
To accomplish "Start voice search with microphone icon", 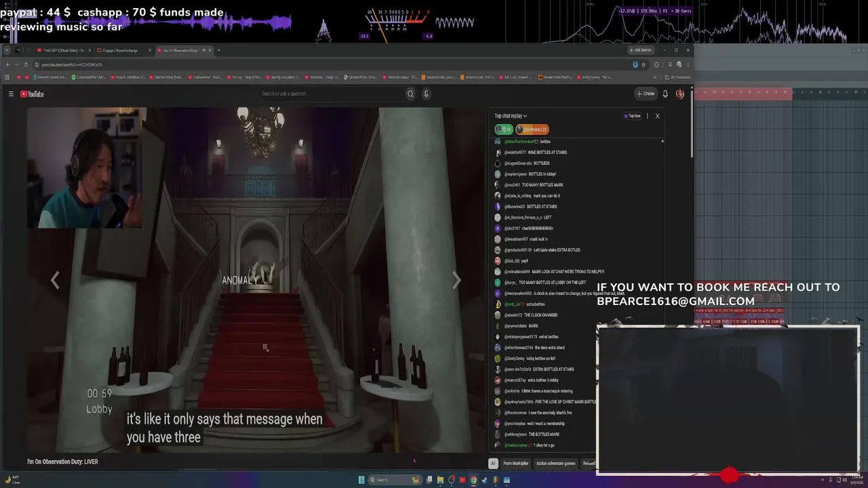I will (426, 94).
